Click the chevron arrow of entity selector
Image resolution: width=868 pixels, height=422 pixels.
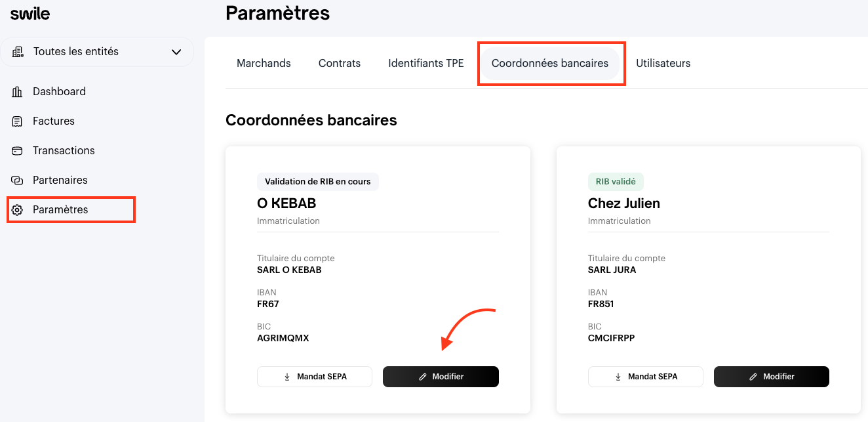coord(176,52)
